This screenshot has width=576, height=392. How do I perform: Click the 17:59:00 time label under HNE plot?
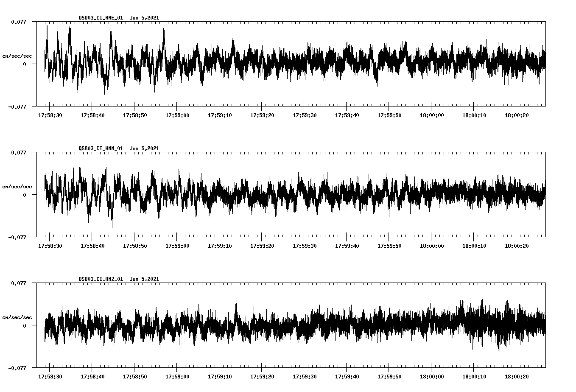[x=177, y=115]
